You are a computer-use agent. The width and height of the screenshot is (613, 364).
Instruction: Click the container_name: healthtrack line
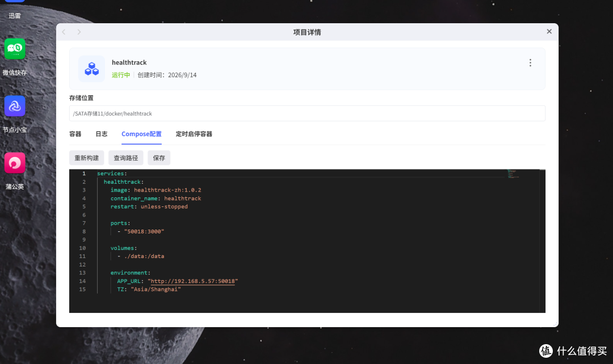pyautogui.click(x=156, y=198)
